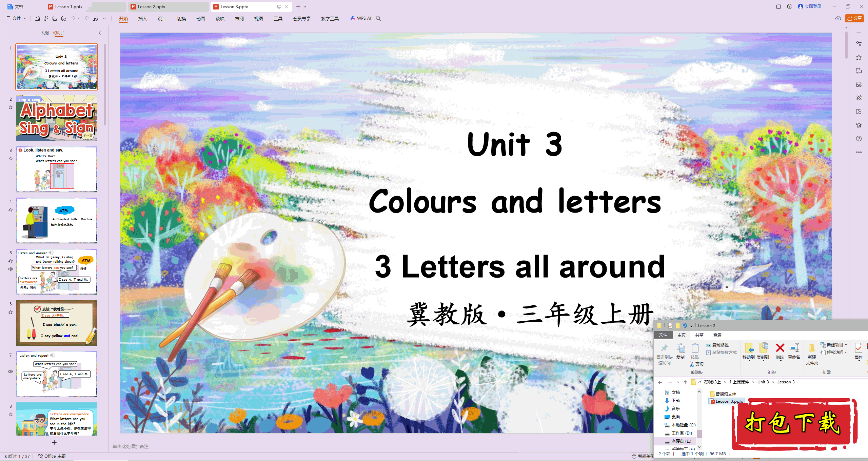Open the Undo history dropdown arrow
The width and height of the screenshot is (868, 461).
79,18
